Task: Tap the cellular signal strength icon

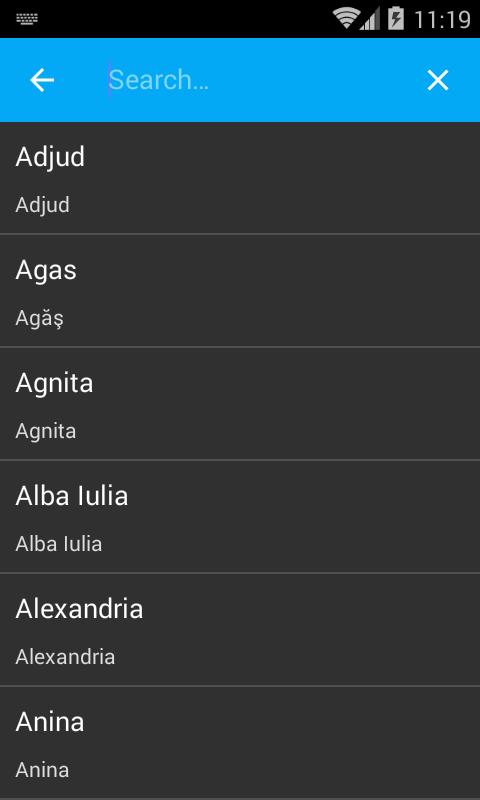Action: pyautogui.click(x=369, y=19)
